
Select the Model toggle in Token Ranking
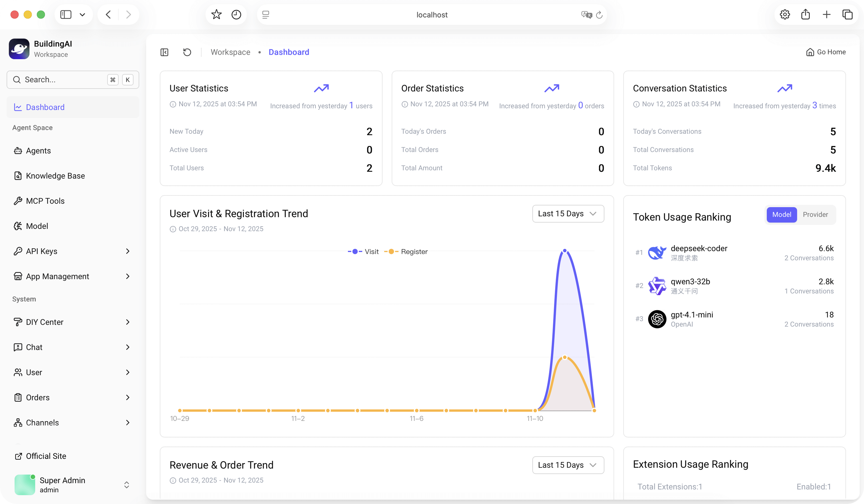point(781,215)
